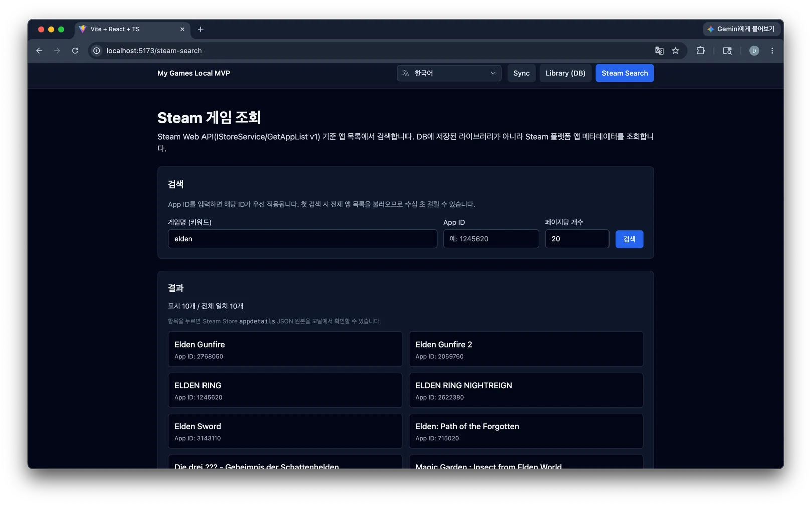Viewport: 812px width, 506px height.
Task: Go forward in browser history
Action: point(57,51)
